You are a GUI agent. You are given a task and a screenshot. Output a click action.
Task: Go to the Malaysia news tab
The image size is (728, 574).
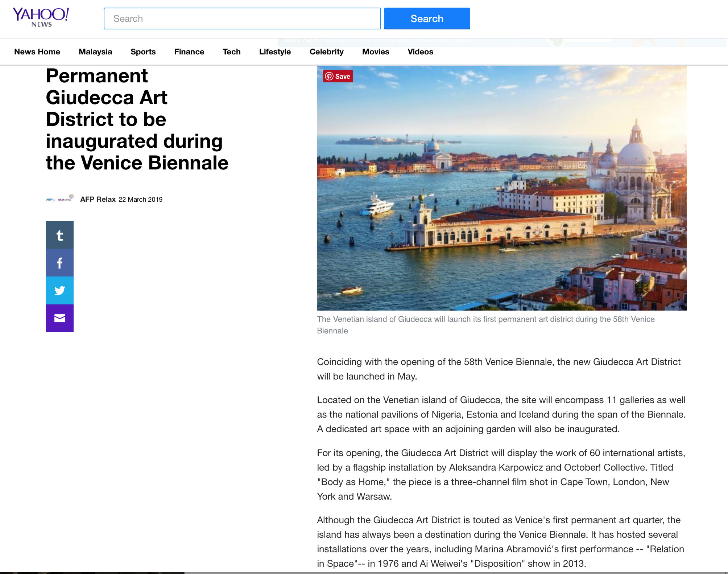coord(95,52)
